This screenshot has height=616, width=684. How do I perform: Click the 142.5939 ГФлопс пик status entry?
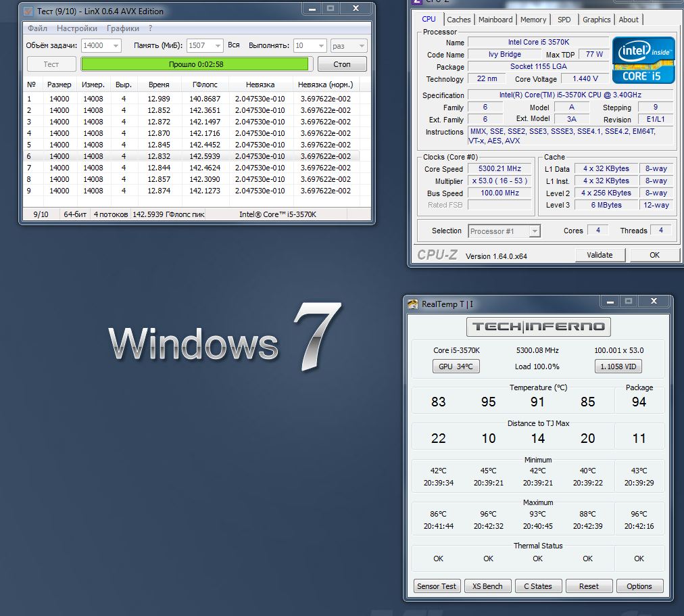tap(168, 214)
